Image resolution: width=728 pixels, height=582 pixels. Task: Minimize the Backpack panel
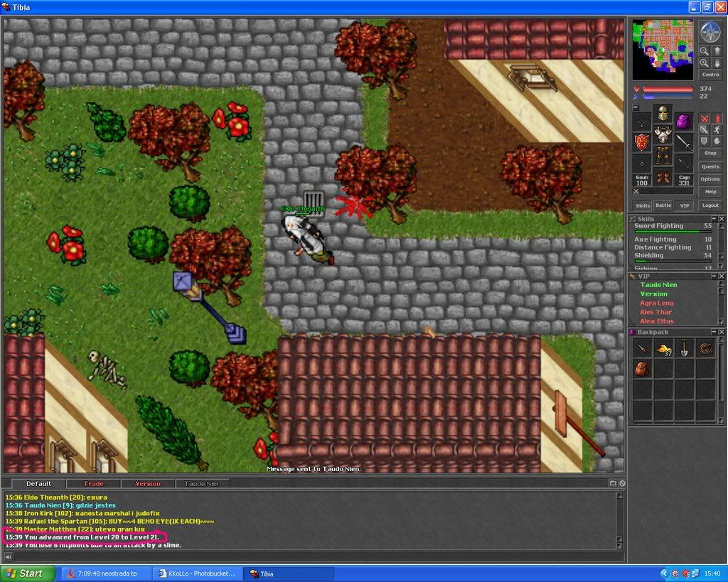coord(714,333)
